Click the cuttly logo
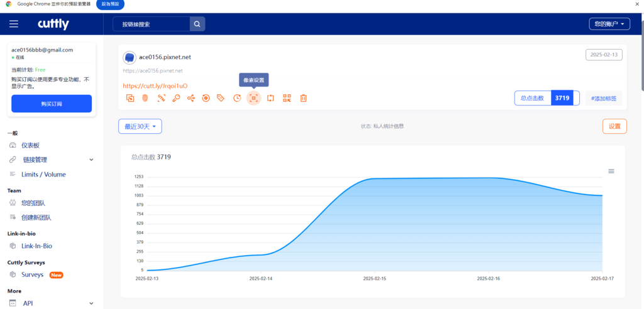The image size is (644, 309). pos(53,24)
